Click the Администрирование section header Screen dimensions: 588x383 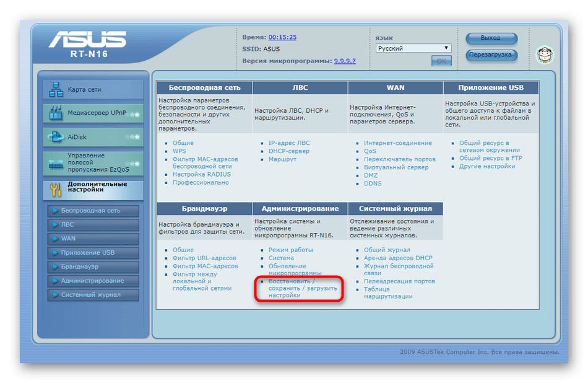[300, 209]
